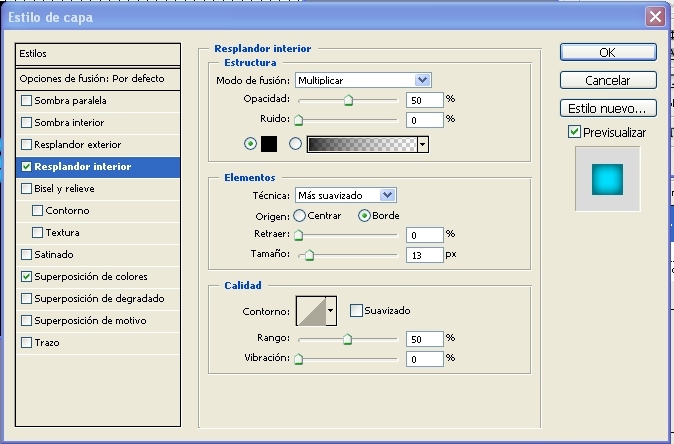Open the Modo de fusión dropdown
Image resolution: width=674 pixels, height=444 pixels.
(363, 80)
